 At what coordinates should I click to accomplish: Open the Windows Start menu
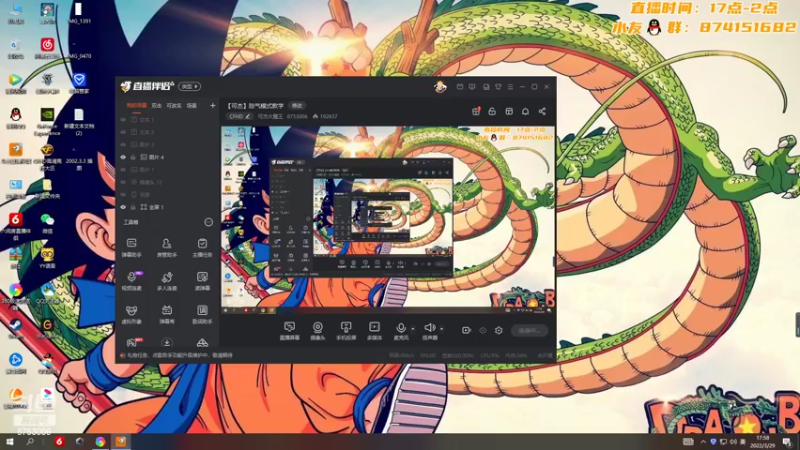pos(9,442)
